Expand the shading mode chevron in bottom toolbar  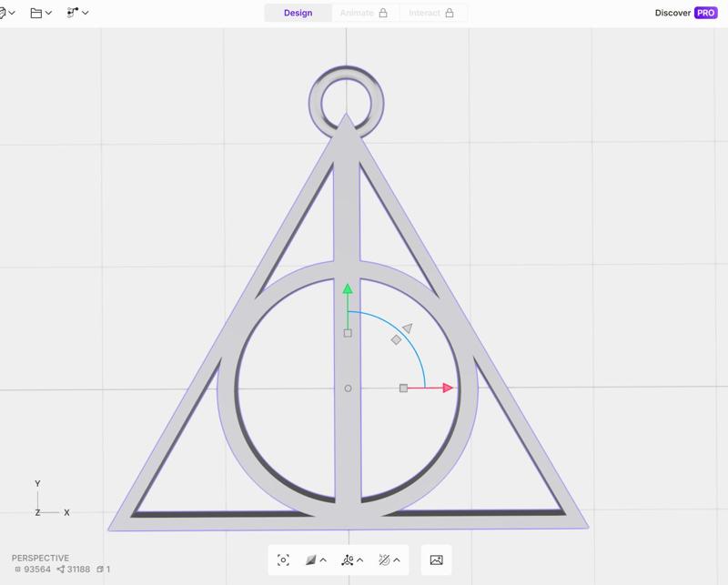pyautogui.click(x=323, y=560)
